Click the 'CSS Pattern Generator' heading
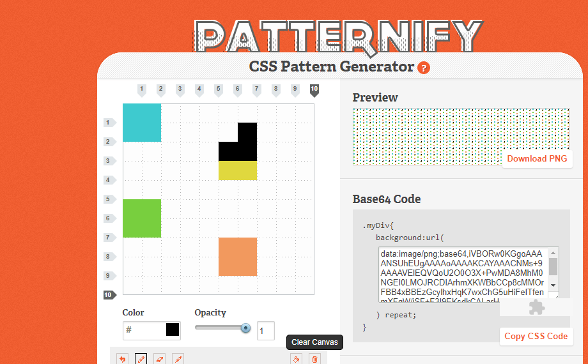The height and width of the screenshot is (364, 588). [332, 66]
